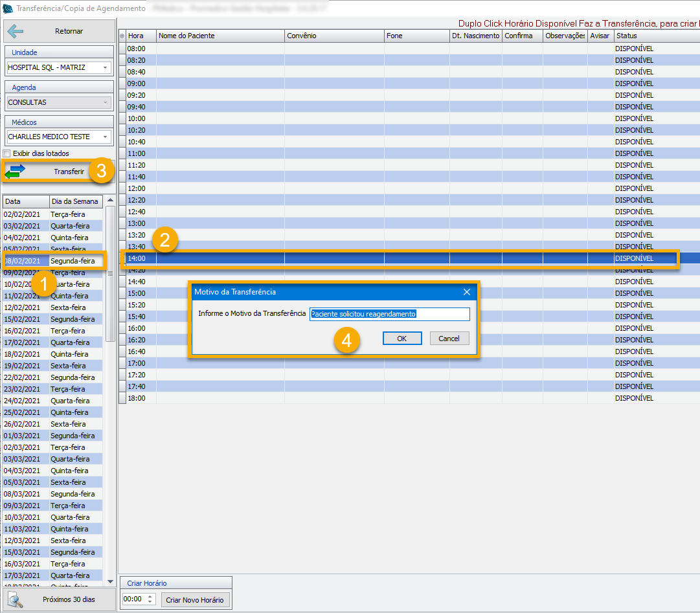Select the 10:00 DISPONÍVEL time slot
Viewport: 700px width, 613px height.
389,118
